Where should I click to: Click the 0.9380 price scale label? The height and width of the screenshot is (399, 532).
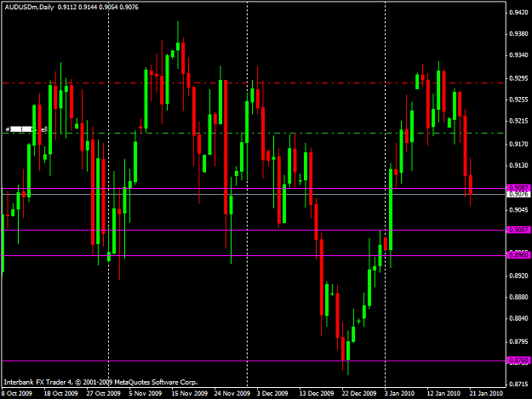pos(518,34)
